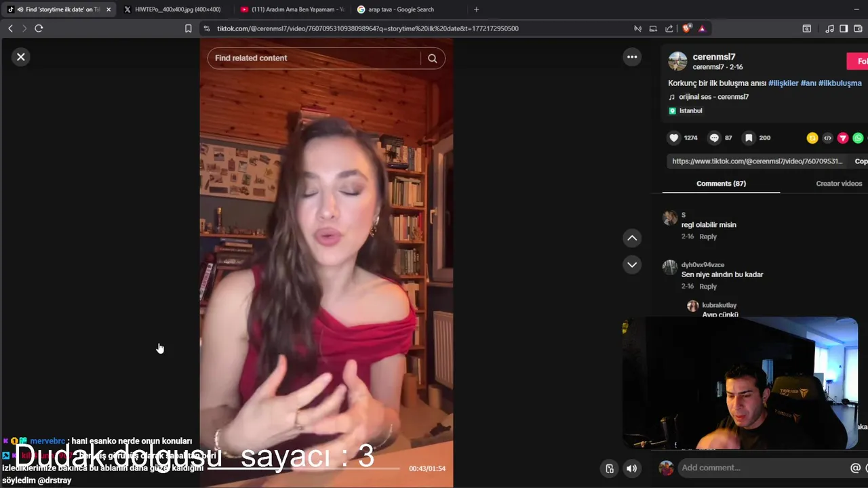Image resolution: width=868 pixels, height=488 pixels.
Task: Reload the current page
Action: coord(39,28)
